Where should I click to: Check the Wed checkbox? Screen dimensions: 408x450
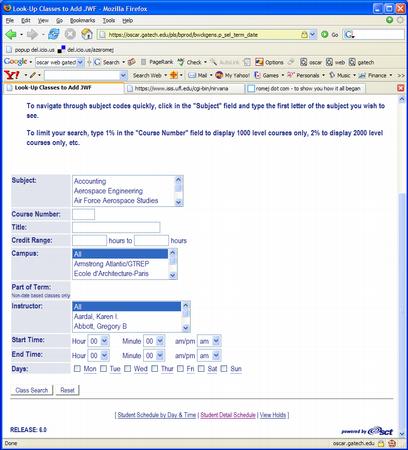tap(127, 368)
